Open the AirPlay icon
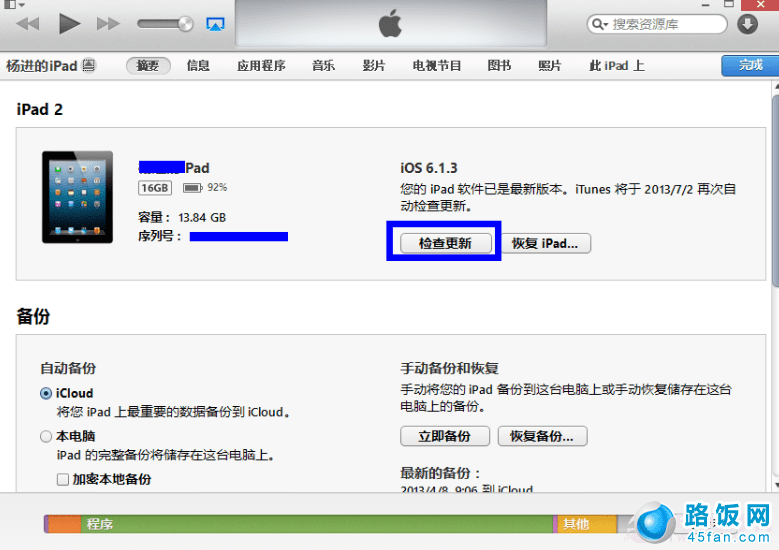 point(215,24)
